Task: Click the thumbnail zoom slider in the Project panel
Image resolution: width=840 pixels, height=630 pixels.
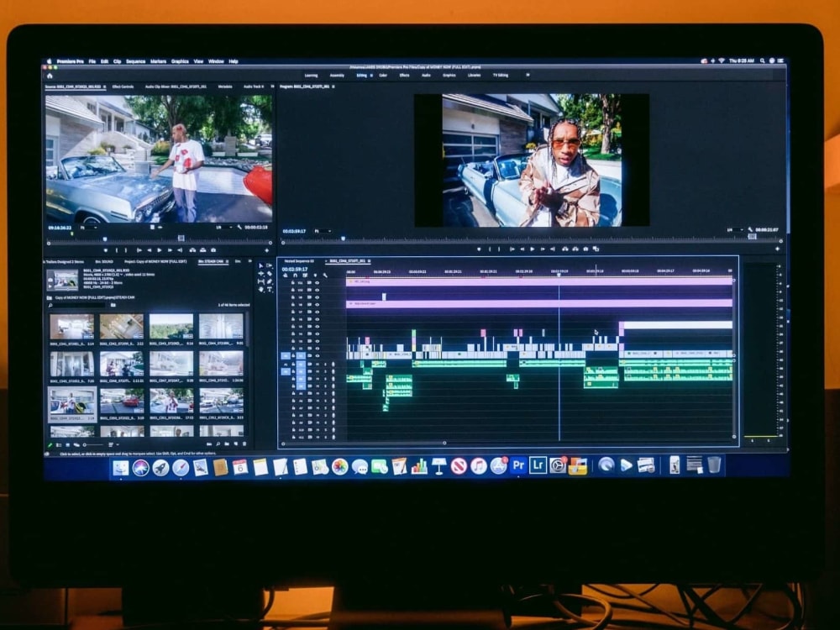Action: pos(84,444)
